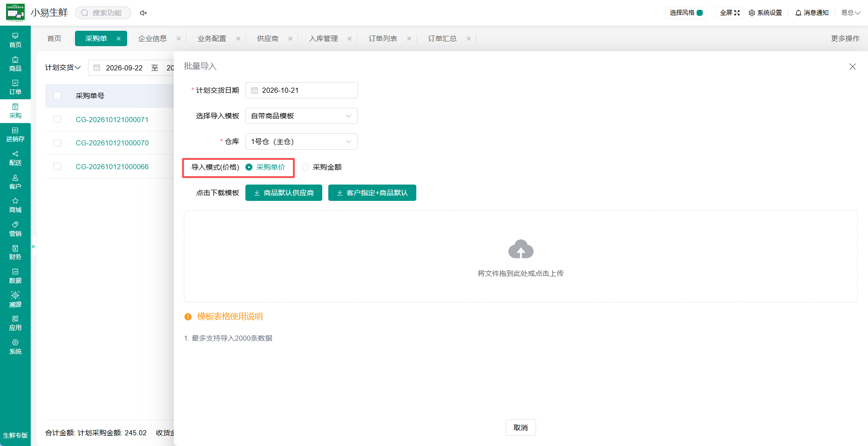
Task: Open the 进销存 sidebar module
Action: [x=15, y=135]
